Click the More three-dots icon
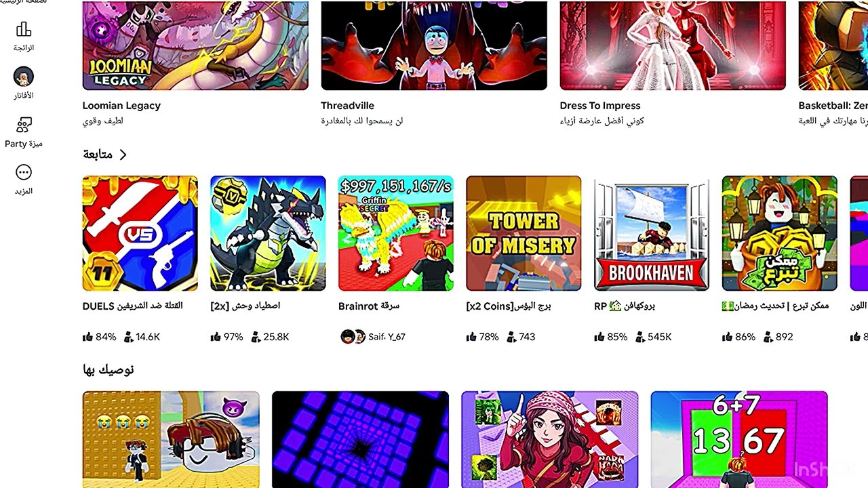 coord(24,172)
